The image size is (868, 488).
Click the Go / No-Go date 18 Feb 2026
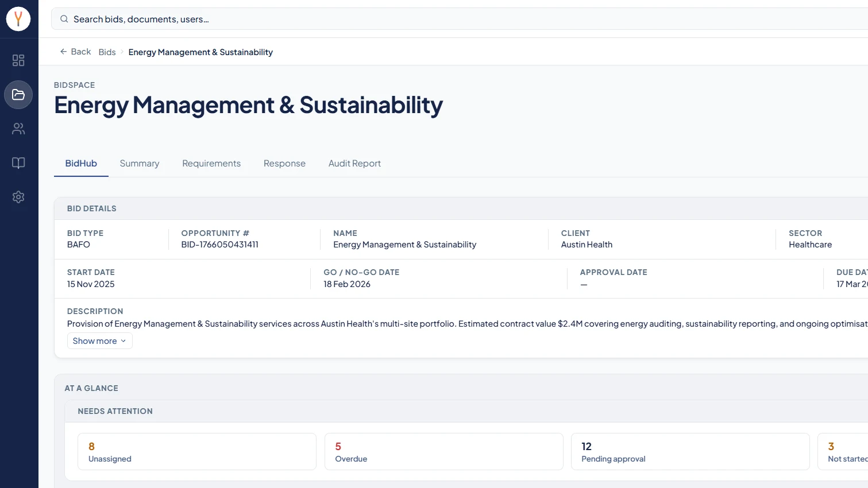[347, 284]
